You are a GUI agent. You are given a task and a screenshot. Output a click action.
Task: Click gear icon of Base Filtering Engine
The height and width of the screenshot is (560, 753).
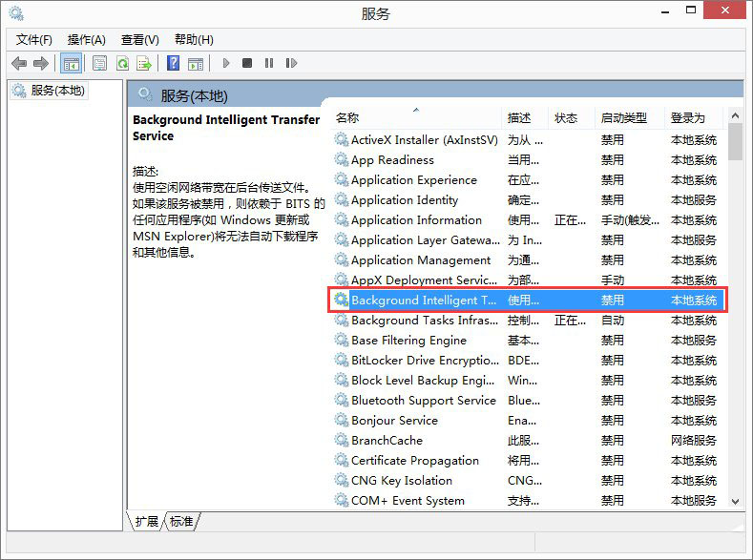tap(341, 341)
